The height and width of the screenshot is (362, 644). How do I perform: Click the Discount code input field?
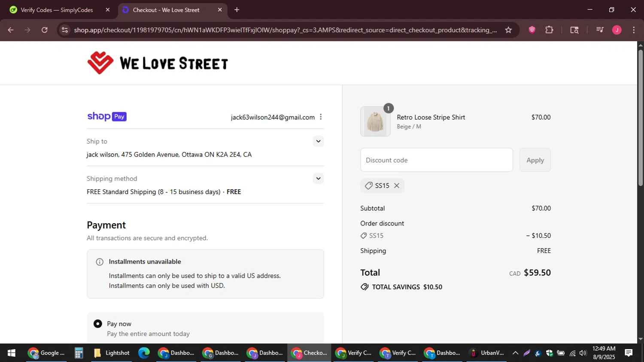point(437,160)
